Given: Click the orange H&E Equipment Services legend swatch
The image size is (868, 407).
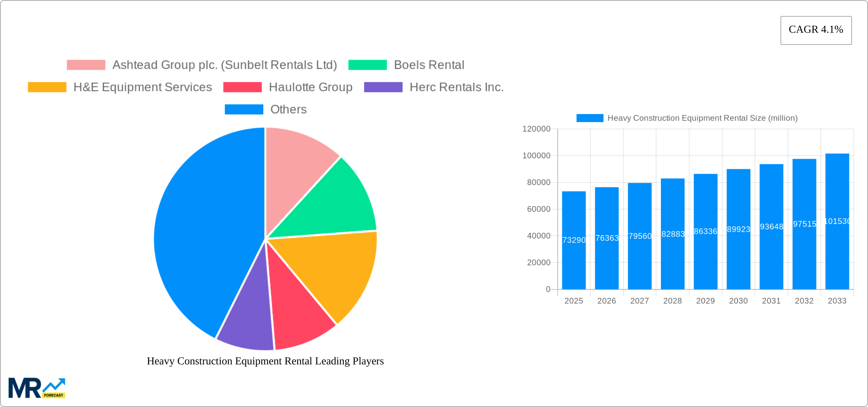Looking at the screenshot, I should coord(46,87).
